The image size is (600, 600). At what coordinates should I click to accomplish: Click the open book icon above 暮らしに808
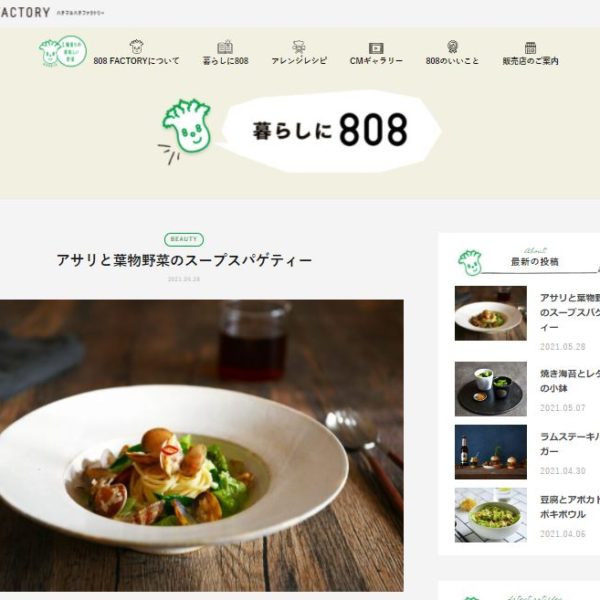(x=225, y=47)
